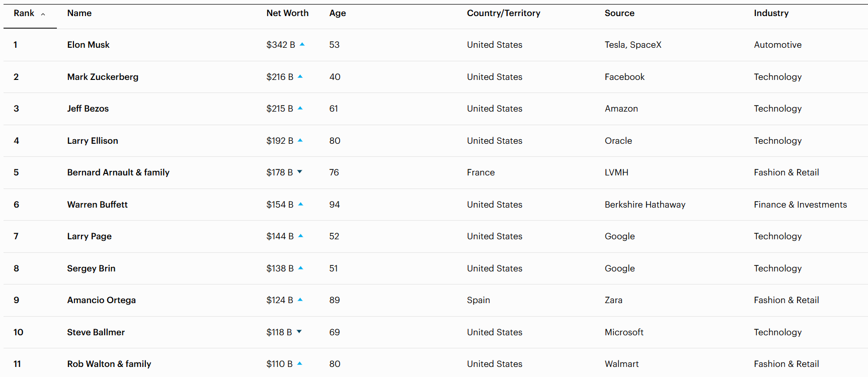Toggle the Rank column sort chevron
Viewport: 868px width, 377px height.
click(x=43, y=14)
